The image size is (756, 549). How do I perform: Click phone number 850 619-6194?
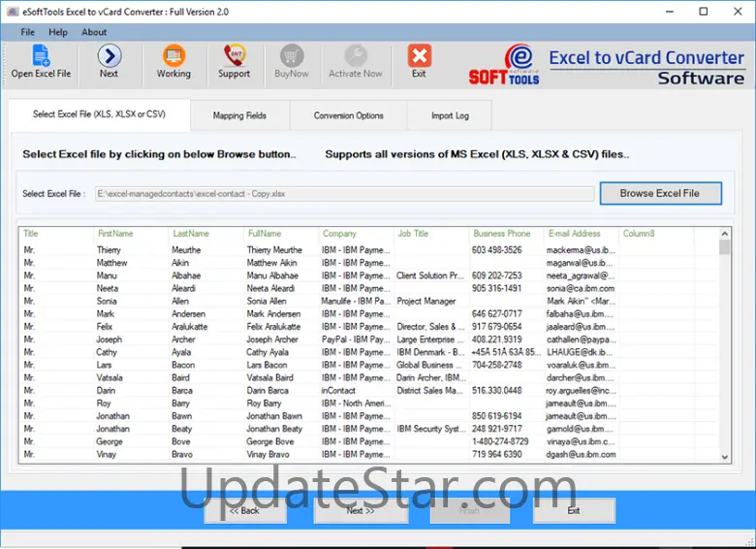pyautogui.click(x=497, y=416)
